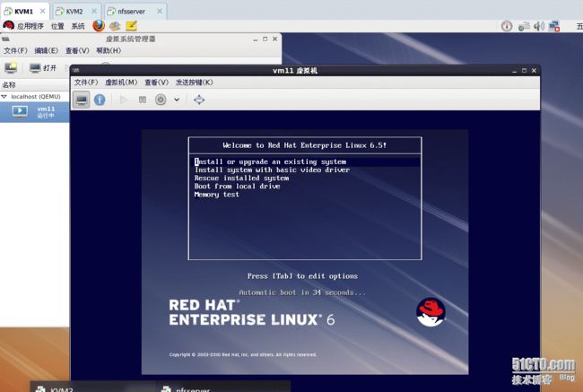The image size is (583, 392).
Task: Minimize the vm11 虚拟机 window
Action: tap(514, 71)
